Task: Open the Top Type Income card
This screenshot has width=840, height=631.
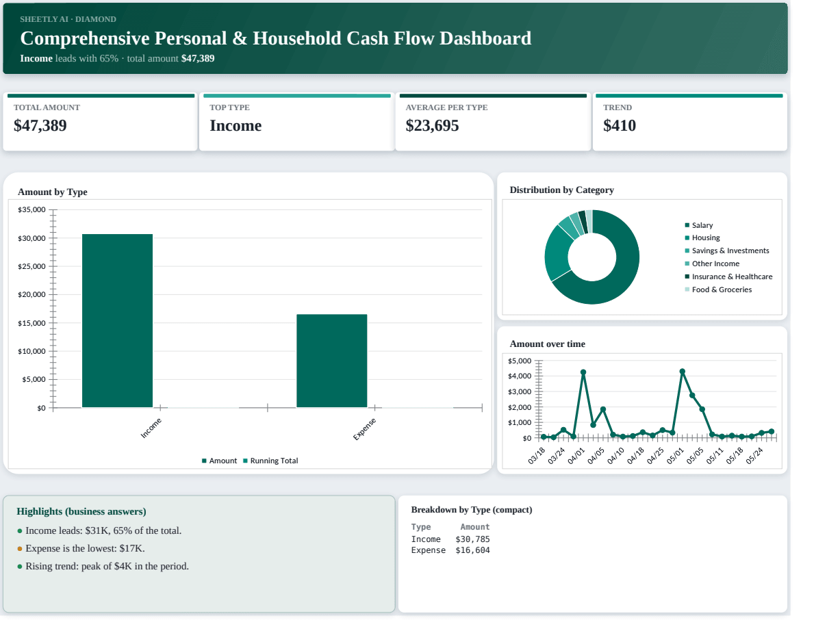Action: click(296, 122)
